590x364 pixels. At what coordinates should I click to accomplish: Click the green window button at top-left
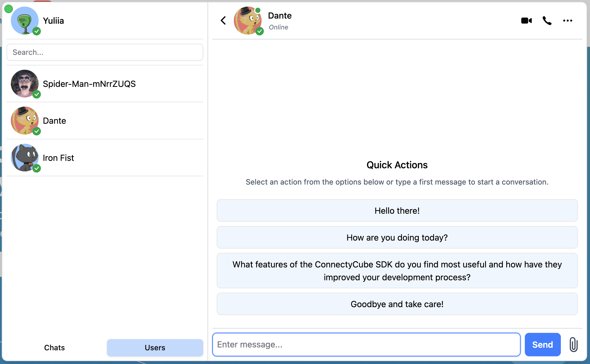coord(9,9)
